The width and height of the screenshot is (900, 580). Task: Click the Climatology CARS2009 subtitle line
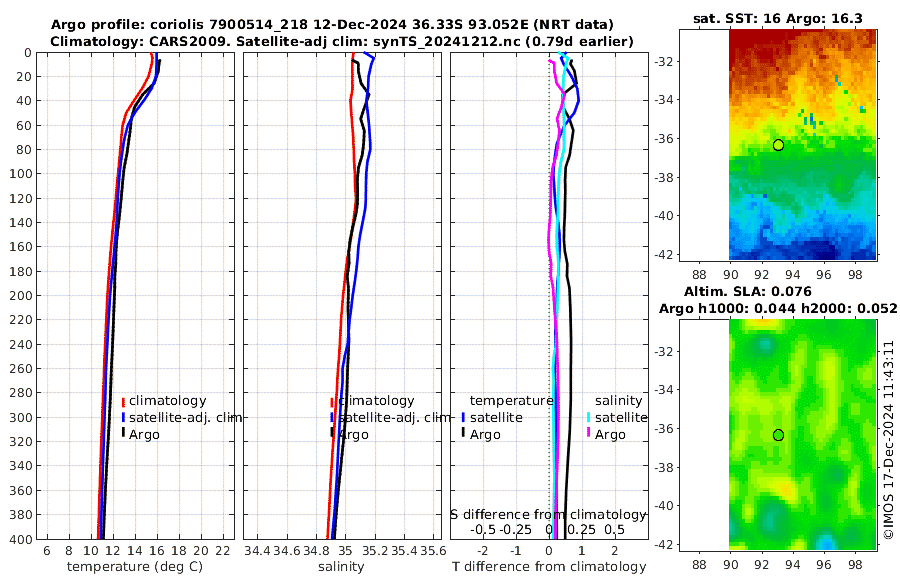click(x=342, y=41)
